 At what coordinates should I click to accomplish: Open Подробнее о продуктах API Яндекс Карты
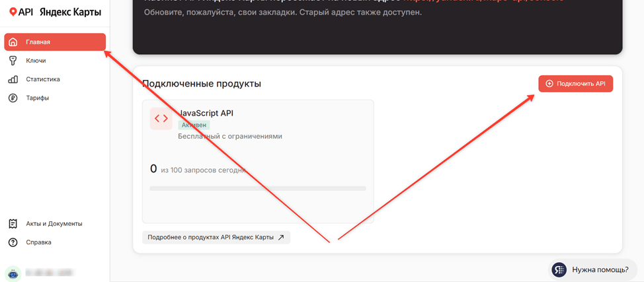216,237
